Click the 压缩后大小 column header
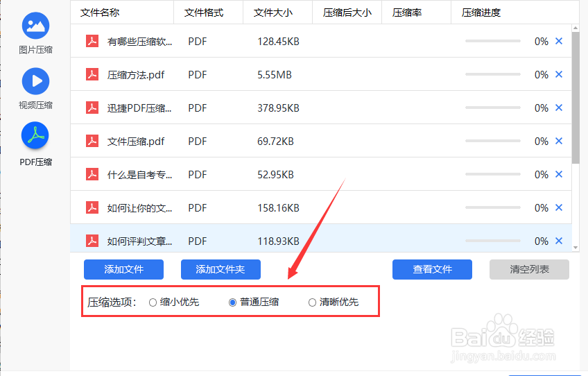 pos(347,12)
